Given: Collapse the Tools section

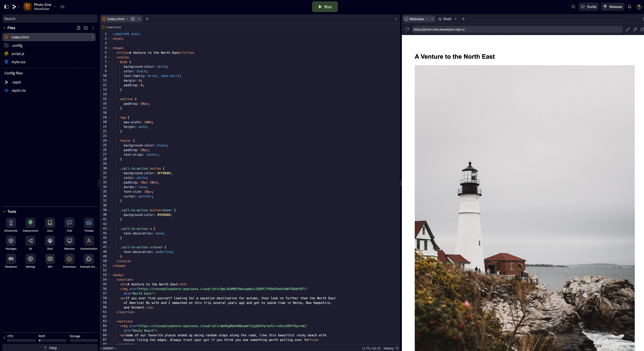Looking at the screenshot, I should (4, 211).
